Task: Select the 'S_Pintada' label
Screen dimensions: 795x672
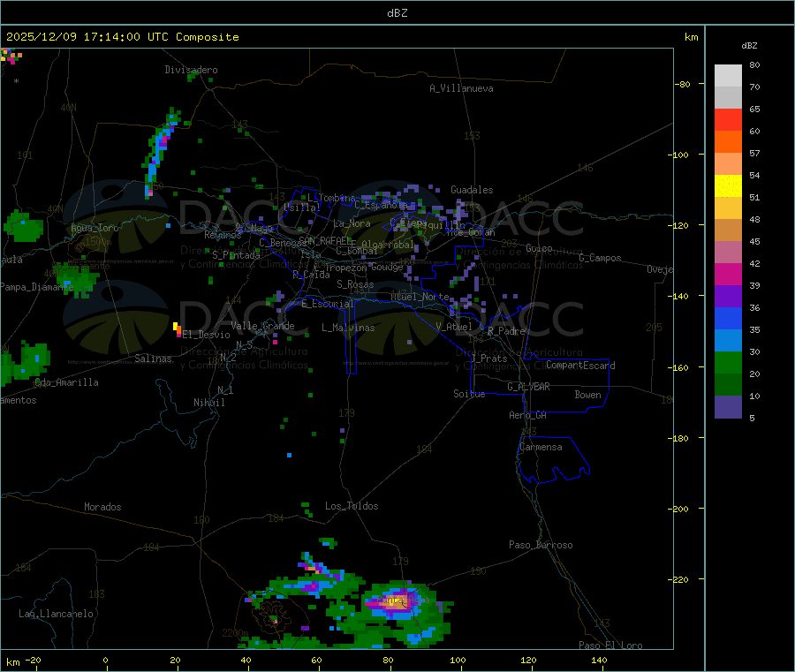Action: (236, 255)
